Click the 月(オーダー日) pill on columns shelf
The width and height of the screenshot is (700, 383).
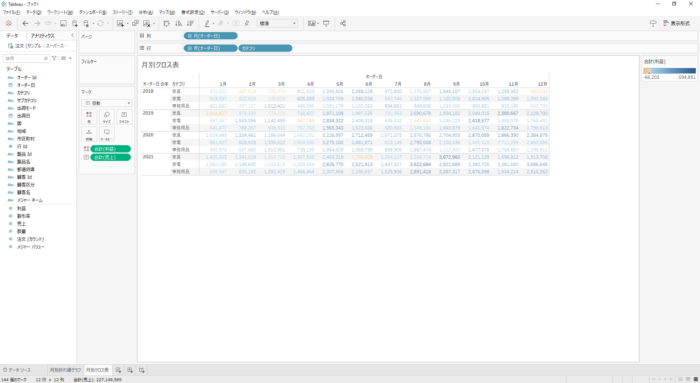point(211,36)
